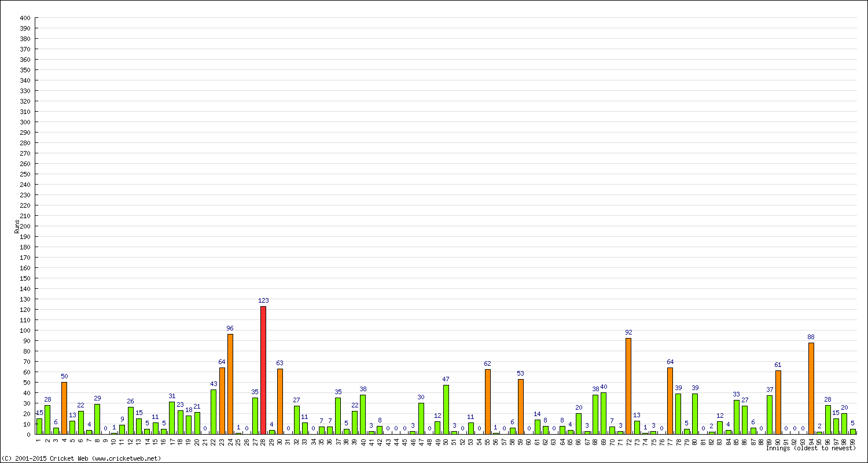Click the orange 64-run bar at innings 23
Image resolution: width=868 pixels, height=463 pixels.
click(222, 400)
